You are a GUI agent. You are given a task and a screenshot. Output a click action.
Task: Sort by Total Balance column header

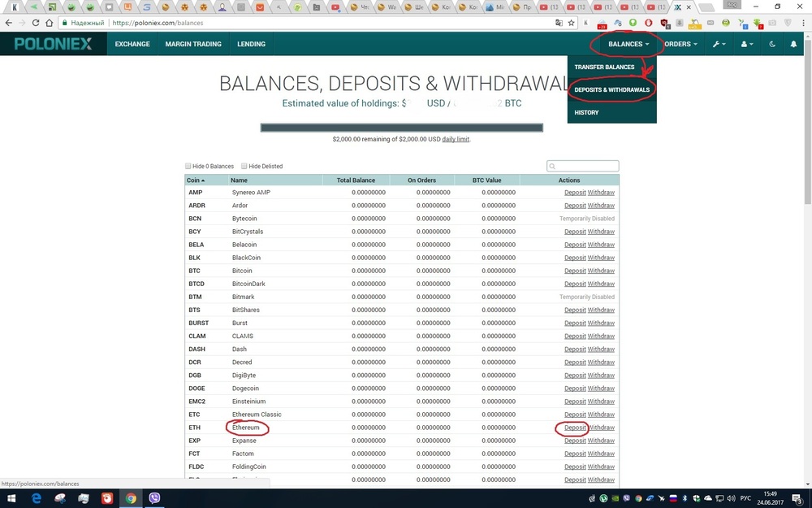pyautogui.click(x=356, y=180)
